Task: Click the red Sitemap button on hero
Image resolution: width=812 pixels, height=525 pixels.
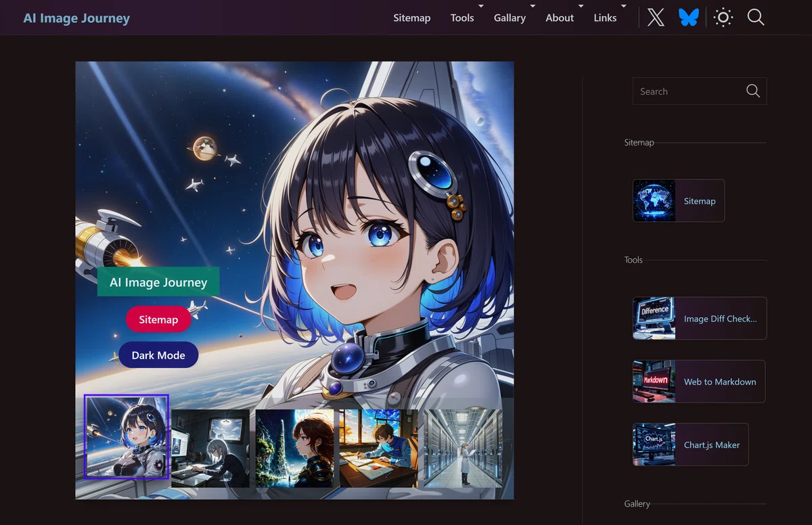Action: click(x=158, y=319)
